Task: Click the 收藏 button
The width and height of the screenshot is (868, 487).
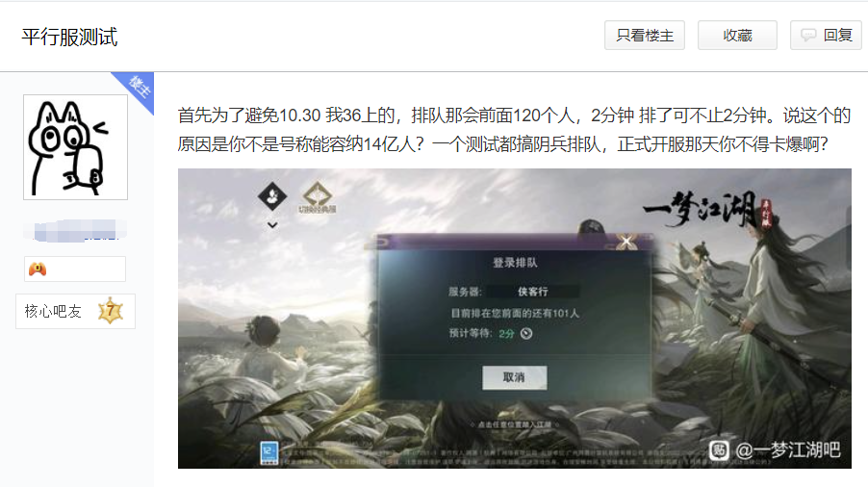Action: [737, 36]
